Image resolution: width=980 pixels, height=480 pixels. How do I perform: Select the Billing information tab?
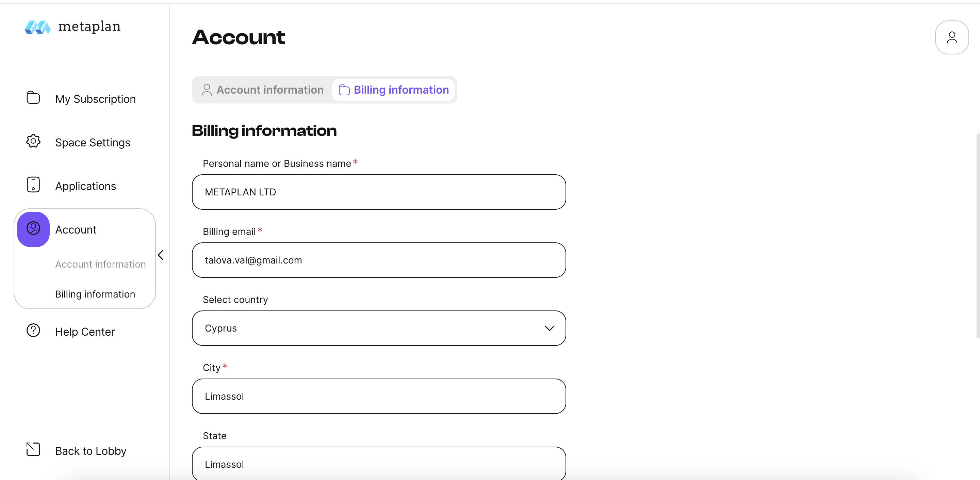394,90
